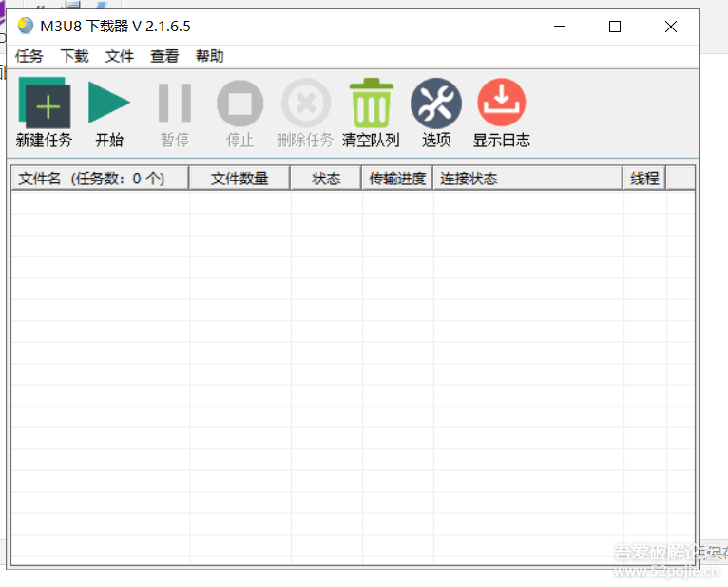Maximize the M3U8 下载器 window
The image size is (728, 587).
(x=615, y=27)
